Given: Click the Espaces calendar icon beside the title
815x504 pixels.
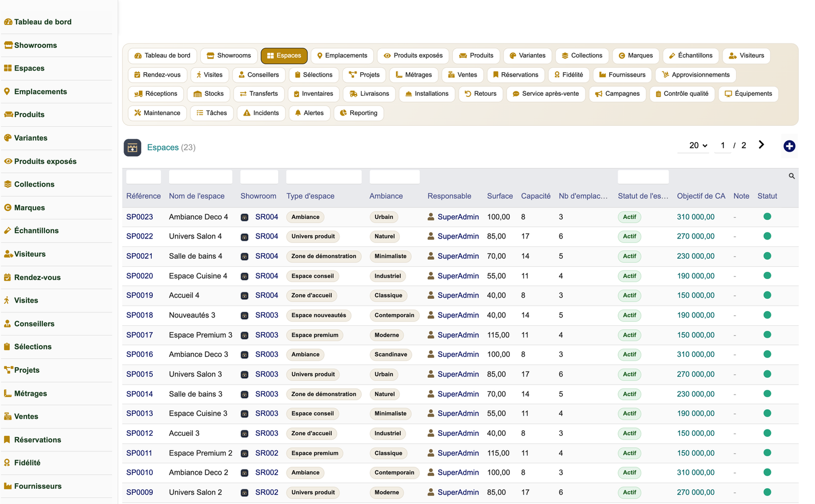Looking at the screenshot, I should (133, 148).
